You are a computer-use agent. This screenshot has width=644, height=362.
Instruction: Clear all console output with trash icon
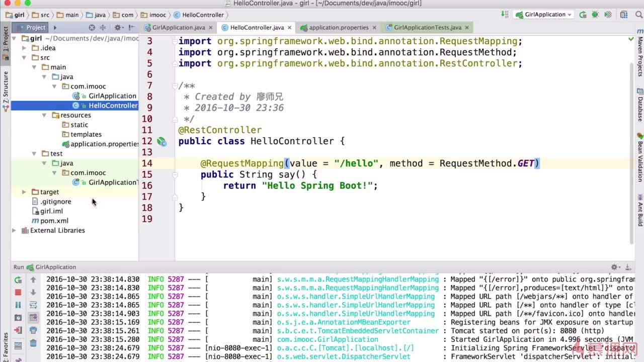(x=33, y=343)
